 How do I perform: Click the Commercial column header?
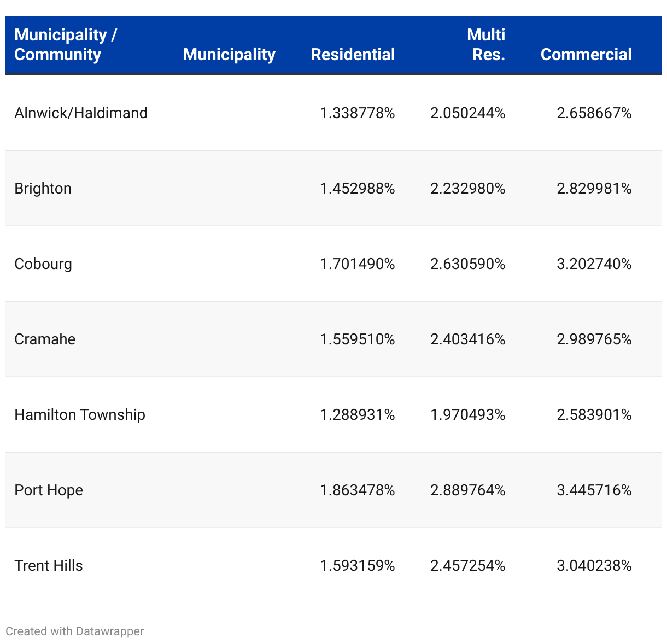586,55
